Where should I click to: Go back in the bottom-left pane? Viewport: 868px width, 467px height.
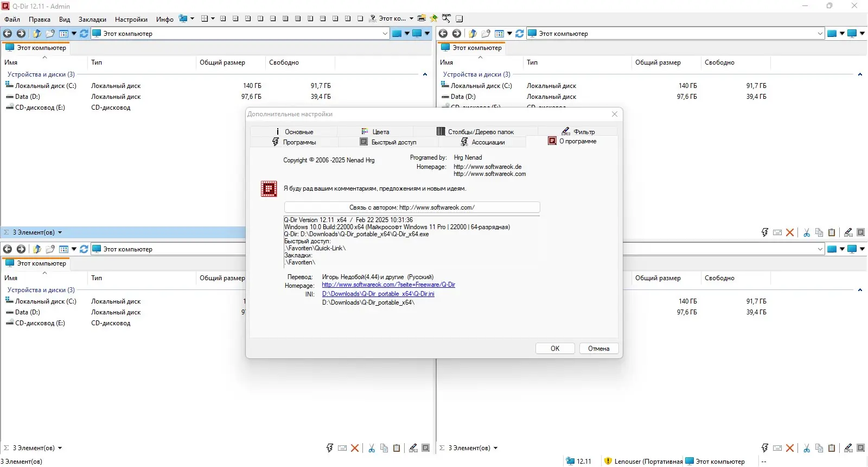(8, 249)
